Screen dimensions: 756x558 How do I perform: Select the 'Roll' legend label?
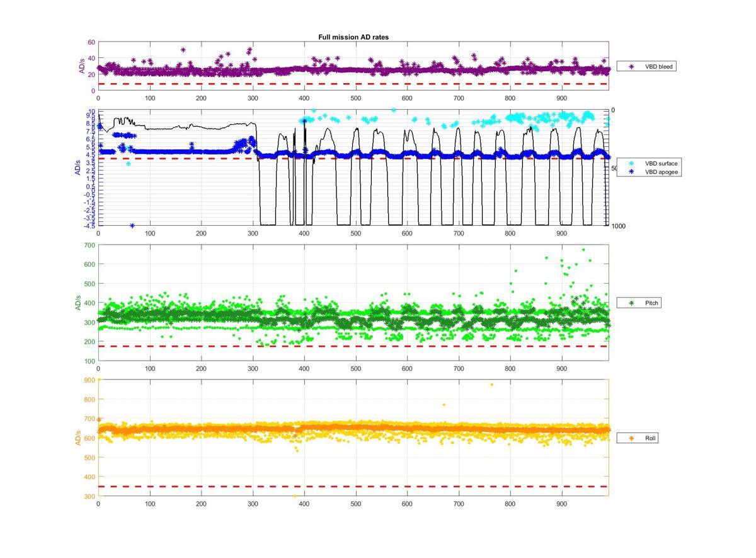[x=650, y=438]
